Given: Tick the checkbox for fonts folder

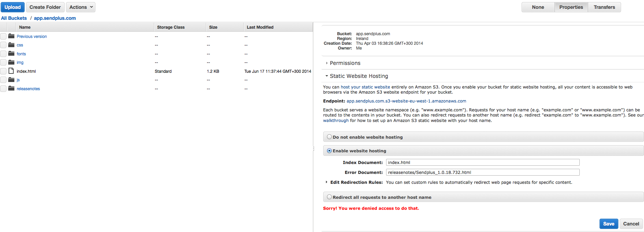Looking at the screenshot, I should (x=3, y=54).
